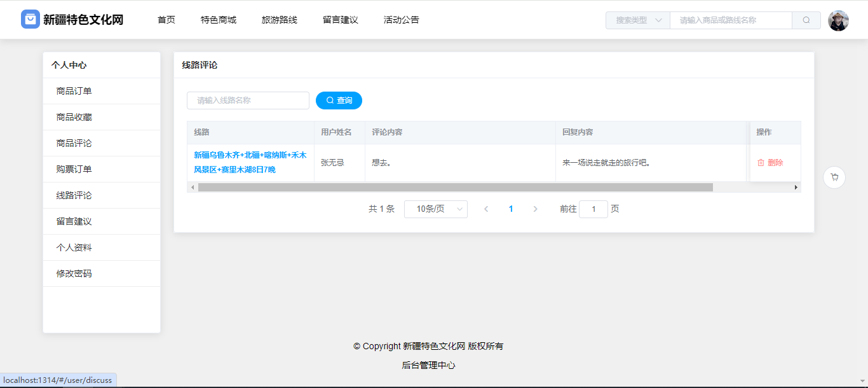Open the 搜索类型 dropdown

[x=638, y=20]
